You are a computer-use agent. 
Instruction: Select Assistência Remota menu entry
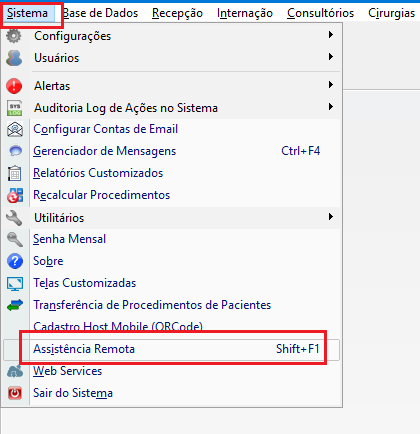click(171, 349)
